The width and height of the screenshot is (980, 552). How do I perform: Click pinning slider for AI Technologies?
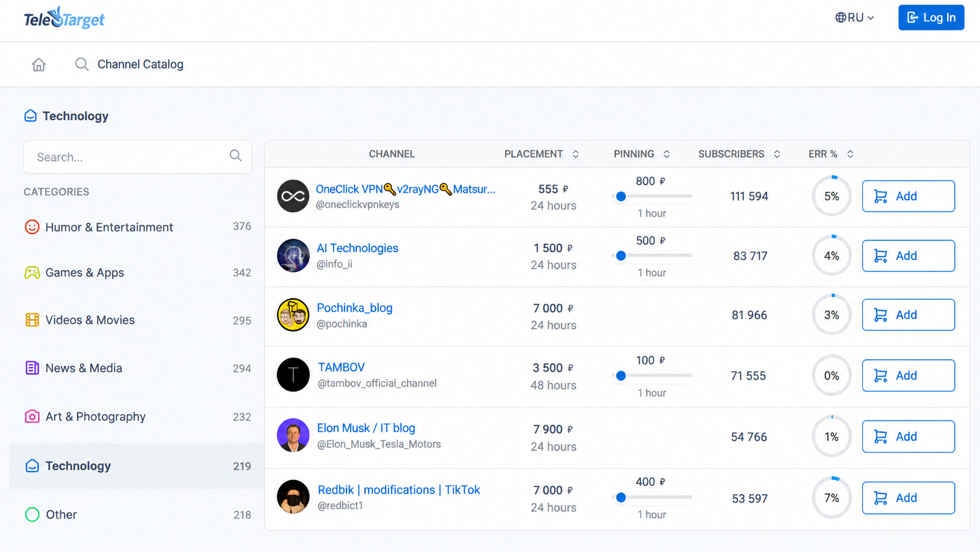point(652,256)
